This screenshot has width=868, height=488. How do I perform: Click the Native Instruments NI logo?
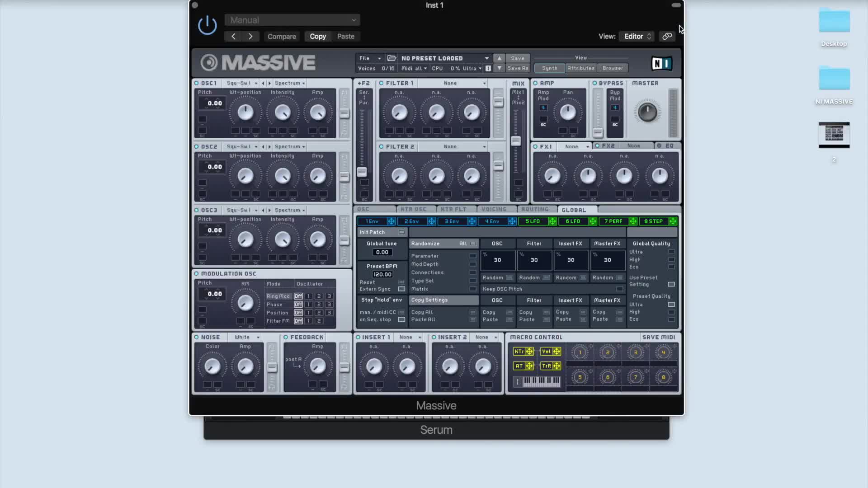pyautogui.click(x=661, y=63)
